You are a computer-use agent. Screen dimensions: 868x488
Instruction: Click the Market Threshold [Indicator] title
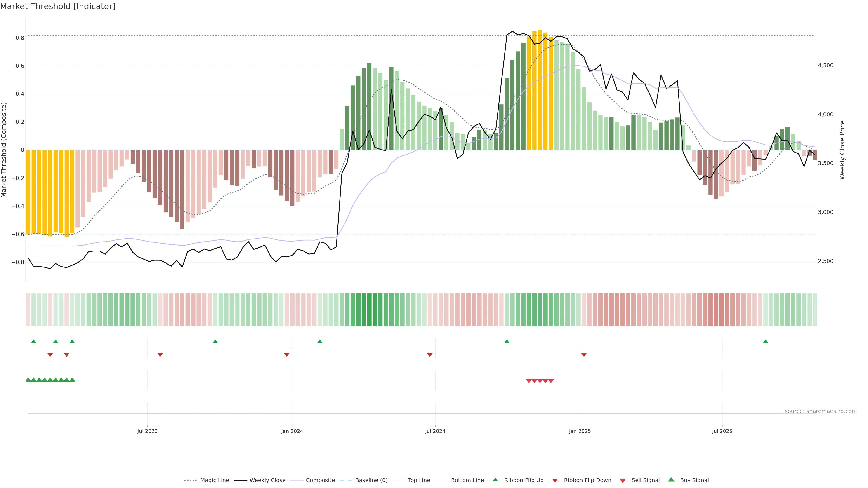58,6
